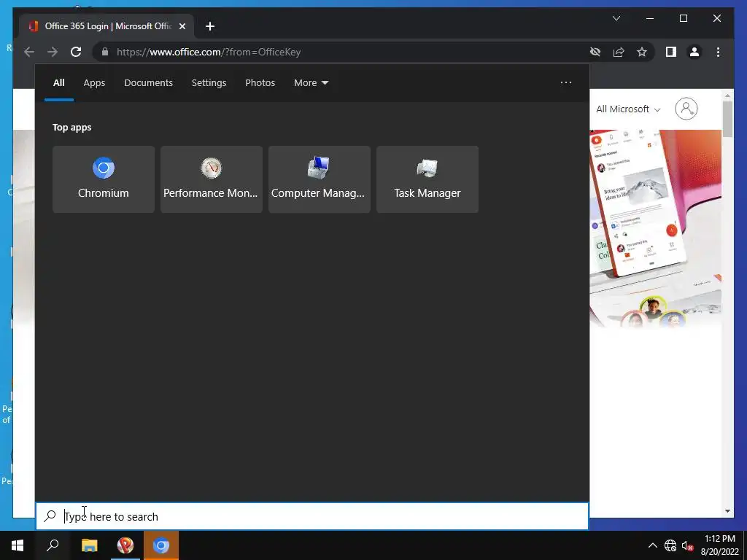This screenshot has height=560, width=747.
Task: Open the browser profile menu
Action: (x=694, y=52)
